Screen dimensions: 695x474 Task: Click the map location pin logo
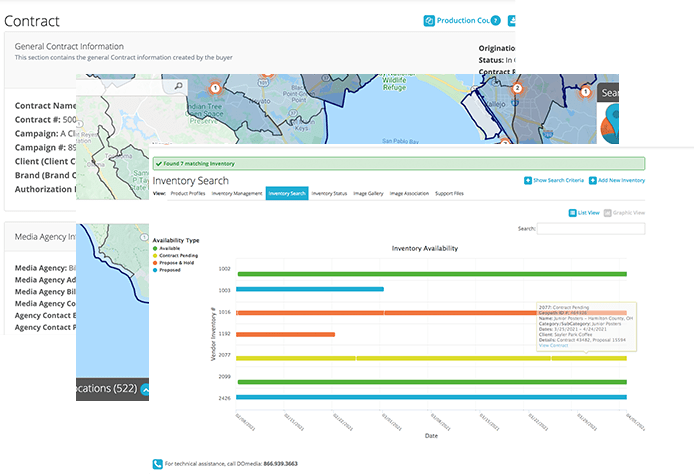(x=611, y=124)
